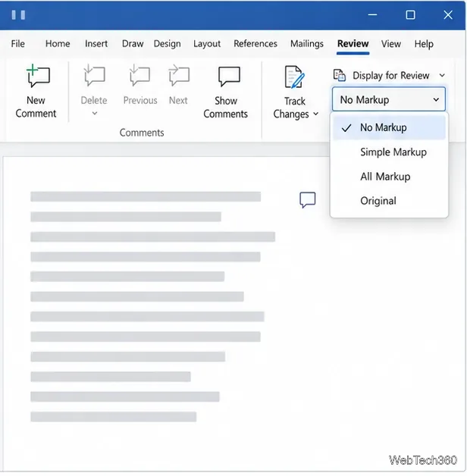Close the Word window
The image size is (467, 476).
tap(448, 14)
